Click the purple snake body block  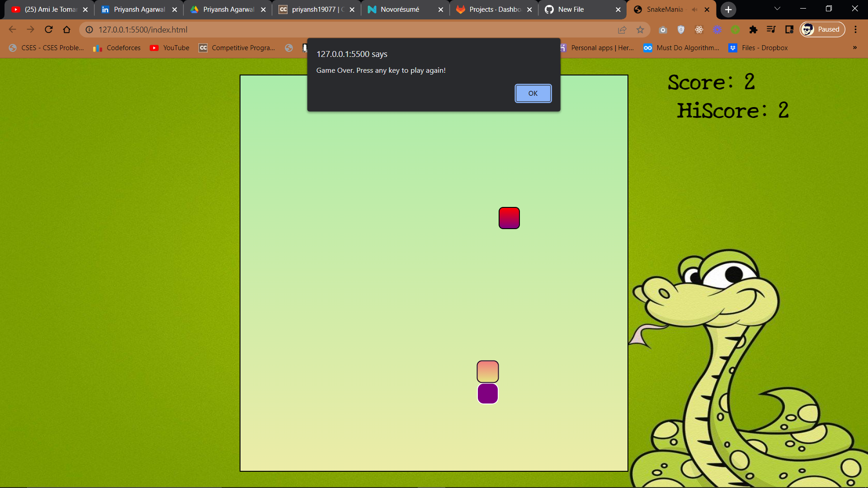pos(488,394)
